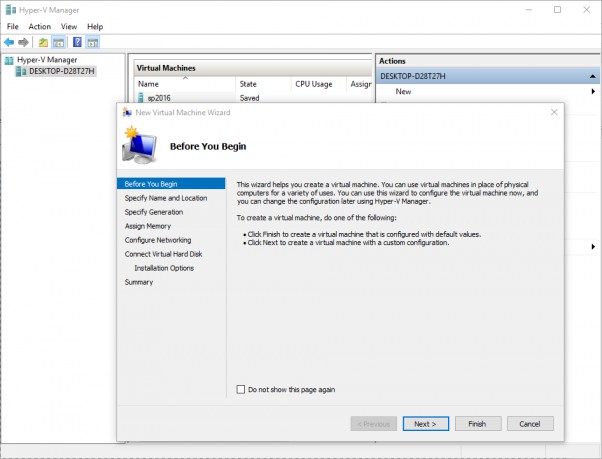This screenshot has height=459, width=602.
Task: Go to Summary step
Action: (139, 282)
